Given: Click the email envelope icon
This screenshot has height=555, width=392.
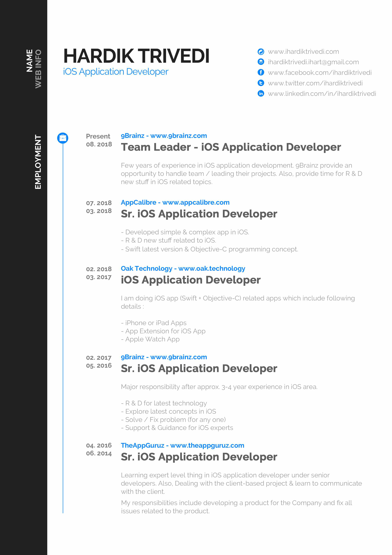Looking at the screenshot, I should coord(261,62).
